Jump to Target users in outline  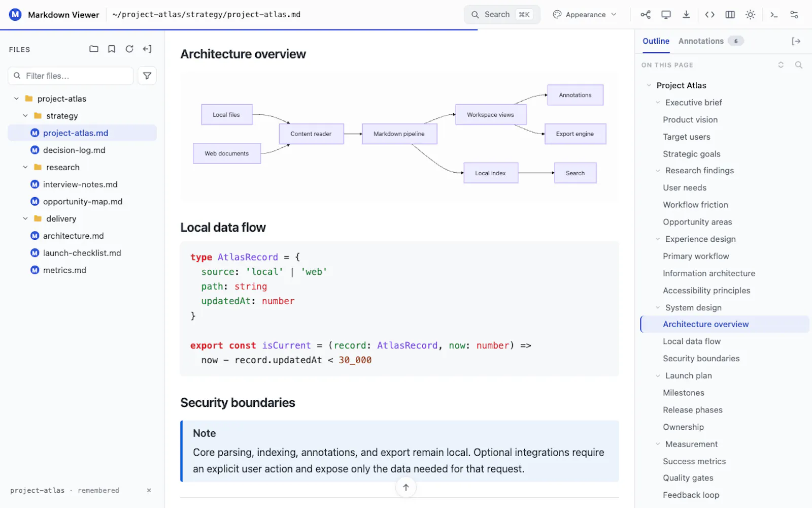(686, 137)
